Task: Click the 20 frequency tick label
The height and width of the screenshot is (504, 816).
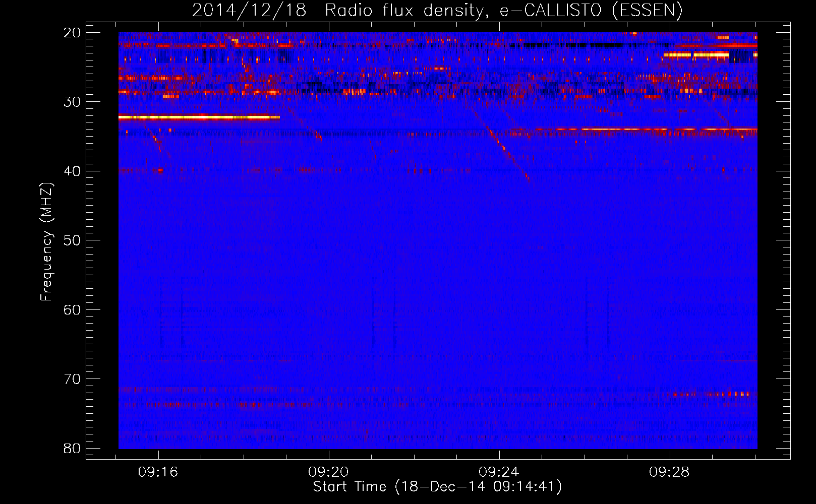Action: coord(72,33)
